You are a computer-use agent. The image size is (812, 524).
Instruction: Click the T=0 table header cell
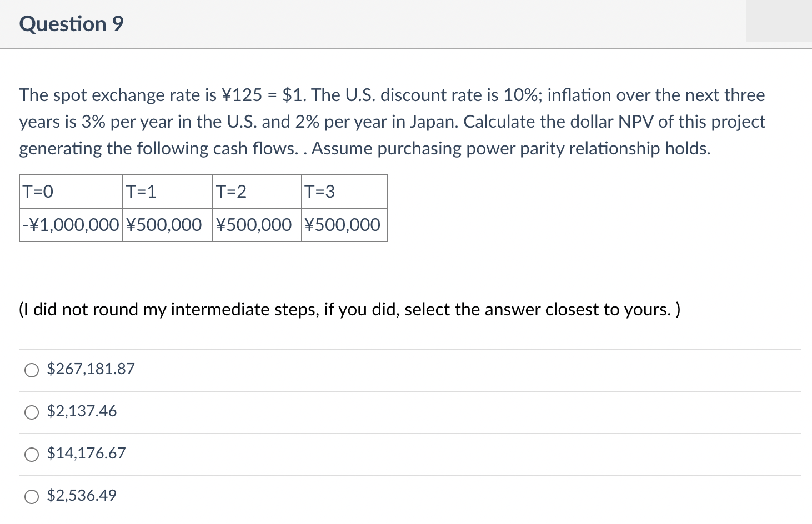pos(71,192)
